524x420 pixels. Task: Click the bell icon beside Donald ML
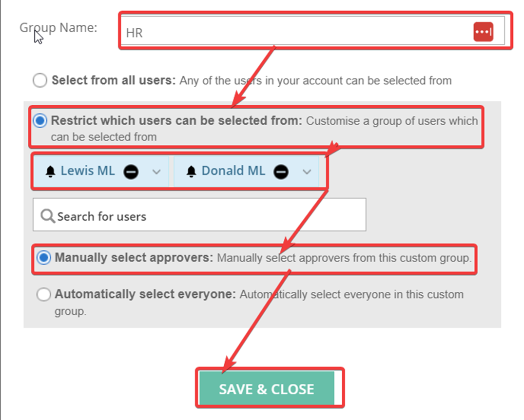[191, 172]
